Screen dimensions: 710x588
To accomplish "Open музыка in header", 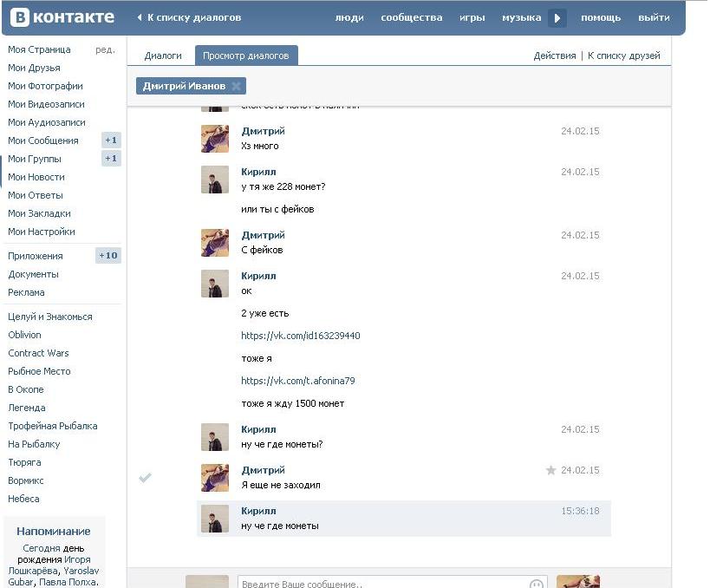I will point(521,17).
